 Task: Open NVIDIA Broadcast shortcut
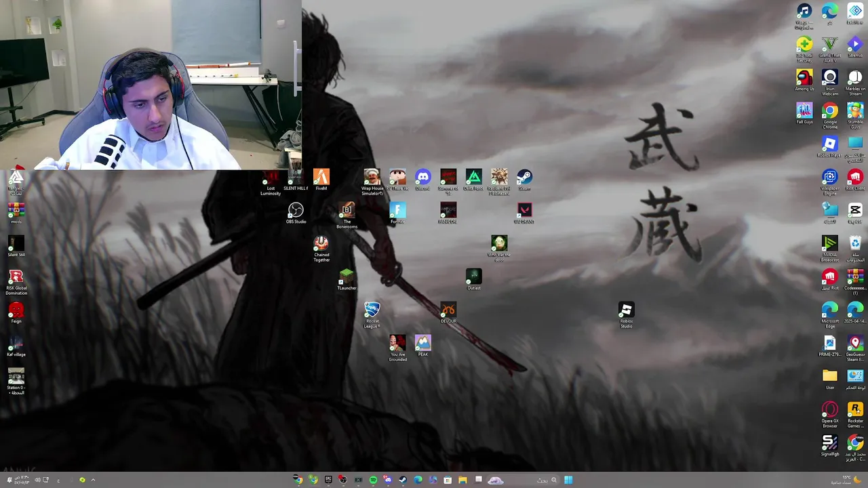830,249
